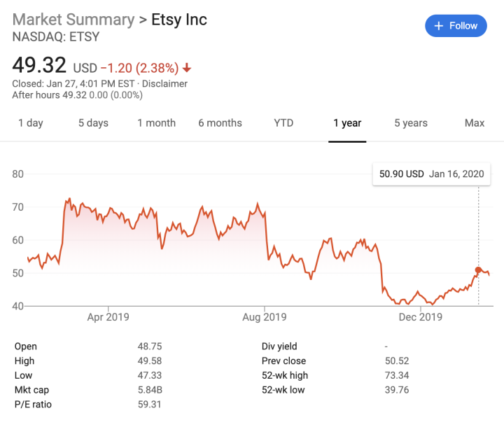Click the 50.90 USD price tooltip
Viewport: 504px width, 427px height.
[x=431, y=174]
